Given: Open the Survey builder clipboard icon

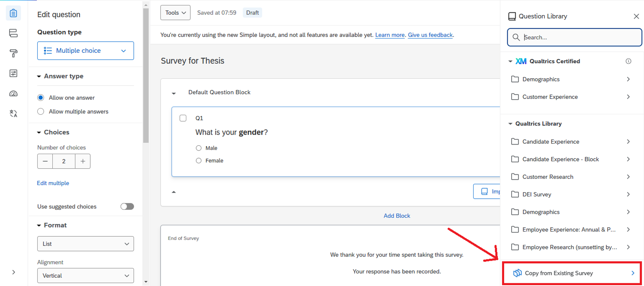Looking at the screenshot, I should click(13, 13).
